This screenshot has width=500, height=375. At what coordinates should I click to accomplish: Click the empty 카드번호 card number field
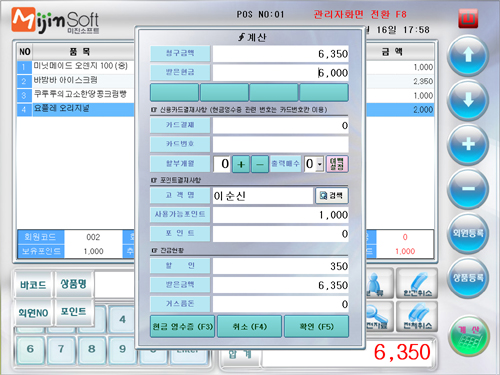coord(281,144)
